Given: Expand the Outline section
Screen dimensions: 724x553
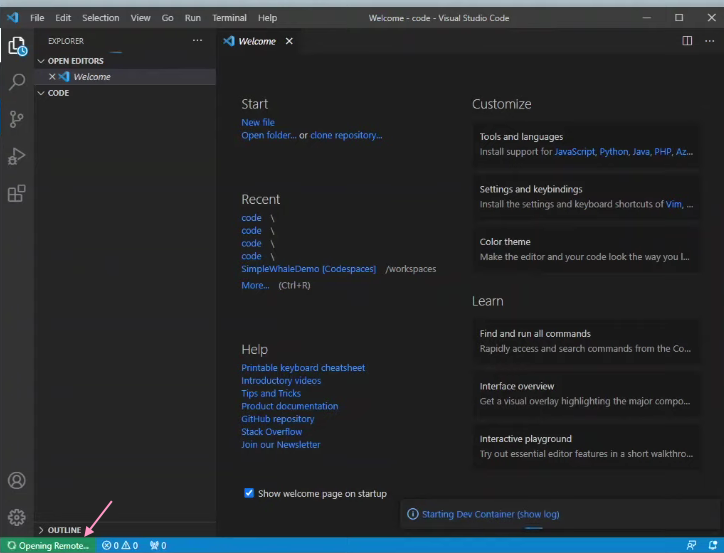Looking at the screenshot, I should click(x=41, y=530).
